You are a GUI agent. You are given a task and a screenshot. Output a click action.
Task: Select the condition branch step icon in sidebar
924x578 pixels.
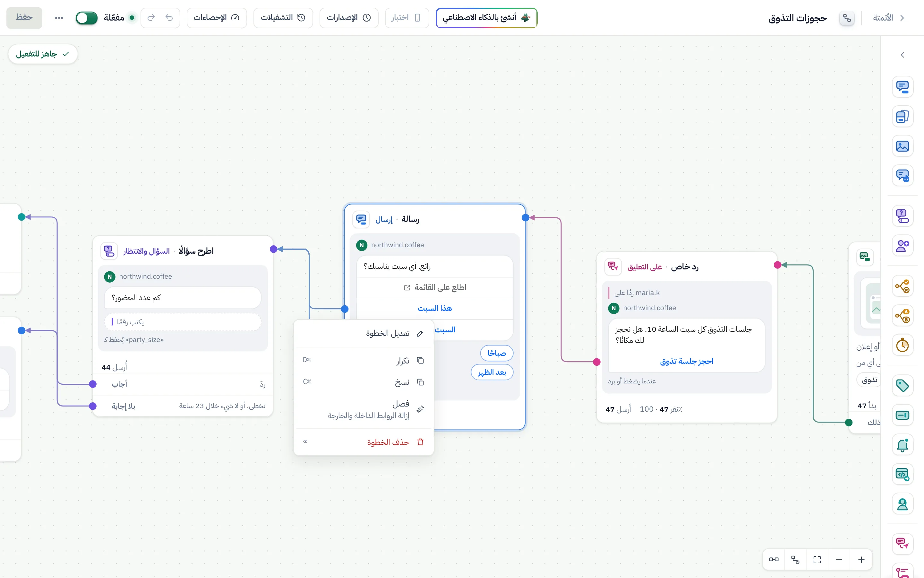coord(902,286)
